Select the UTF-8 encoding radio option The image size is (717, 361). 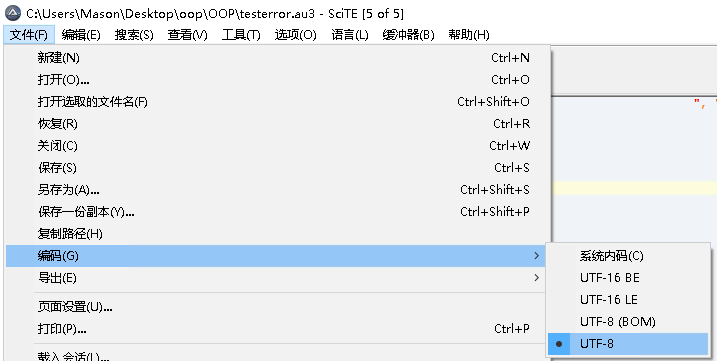pyautogui.click(x=628, y=344)
